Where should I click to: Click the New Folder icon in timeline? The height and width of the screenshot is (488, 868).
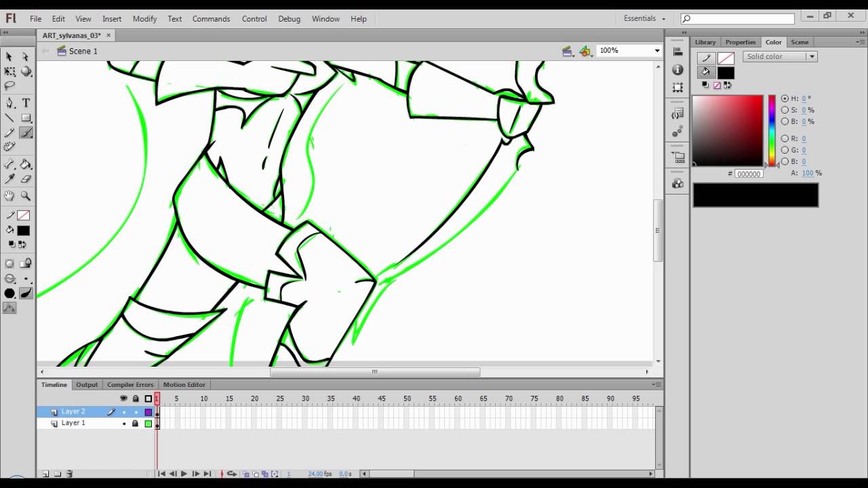point(58,474)
